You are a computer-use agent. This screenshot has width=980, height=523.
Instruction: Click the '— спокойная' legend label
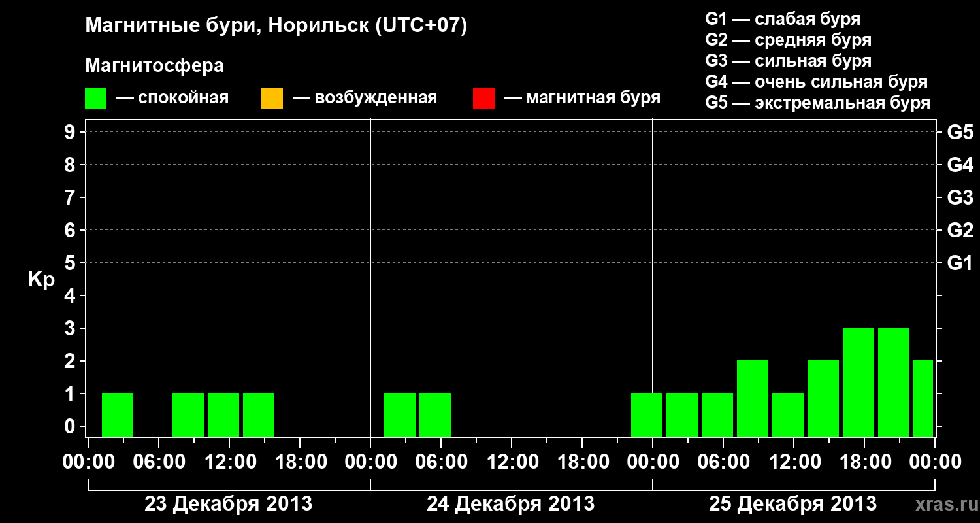point(172,99)
